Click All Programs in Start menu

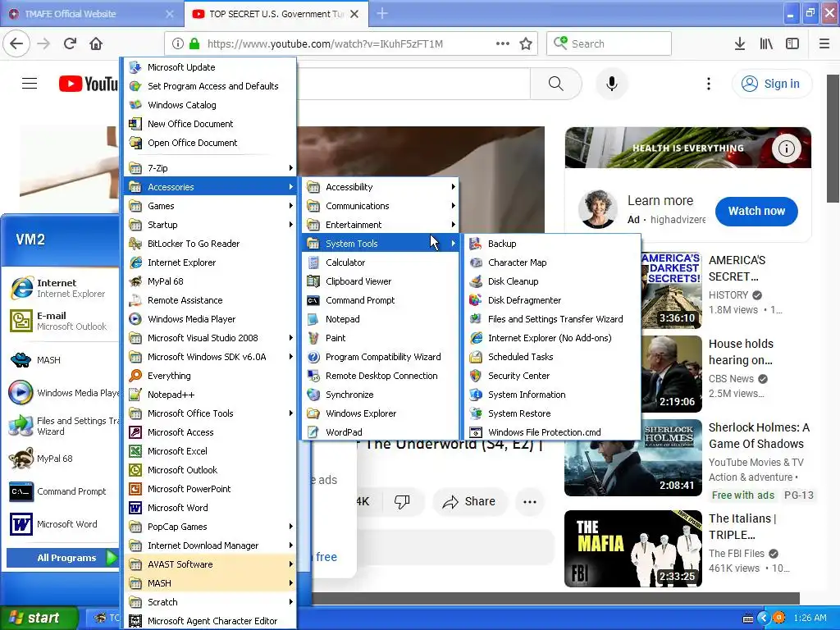62,558
